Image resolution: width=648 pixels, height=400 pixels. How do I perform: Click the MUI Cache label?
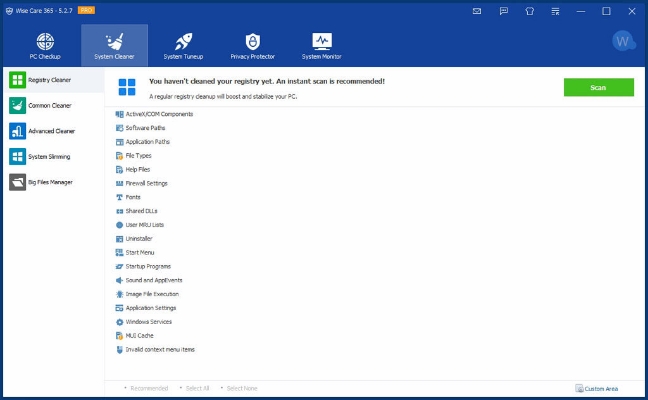(x=139, y=336)
